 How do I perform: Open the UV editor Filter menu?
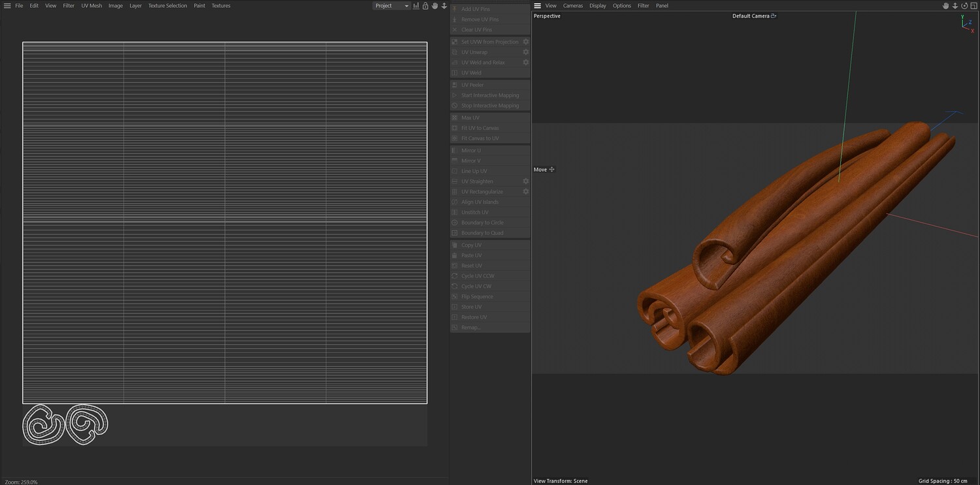[69, 6]
